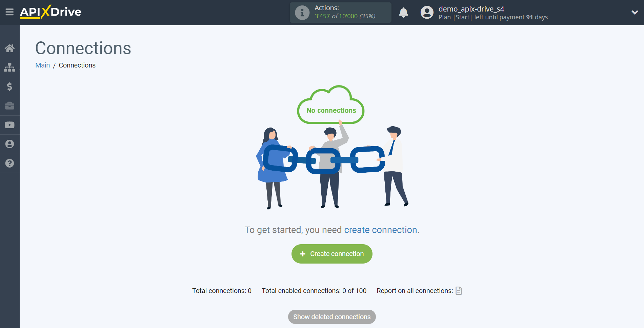Open the notifications bell
The height and width of the screenshot is (328, 644).
(403, 13)
